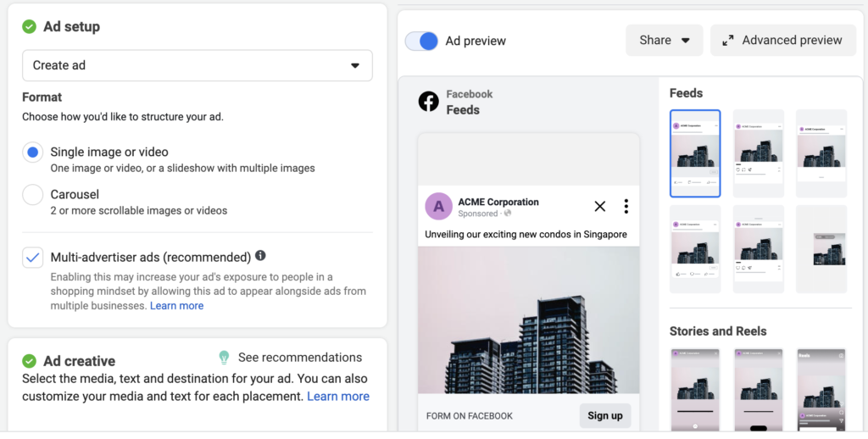
Task: Select the second Feeds thumbnail in top row
Action: click(x=759, y=154)
